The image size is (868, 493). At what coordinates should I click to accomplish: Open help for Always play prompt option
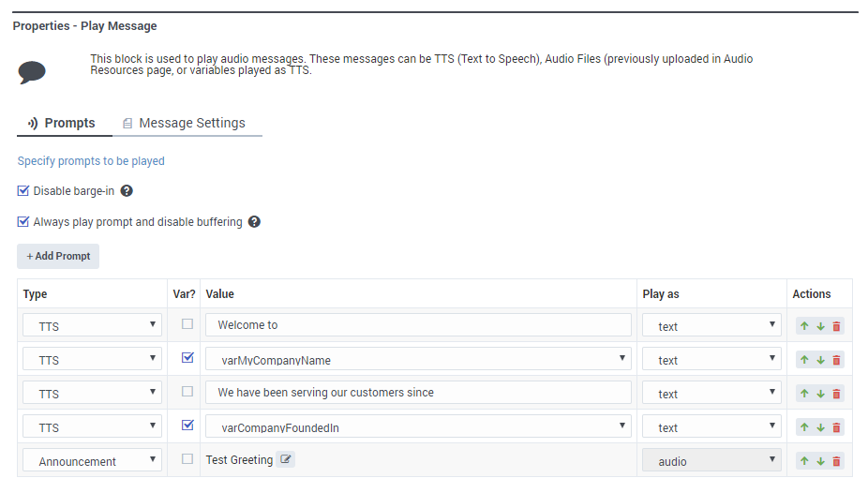coord(254,222)
